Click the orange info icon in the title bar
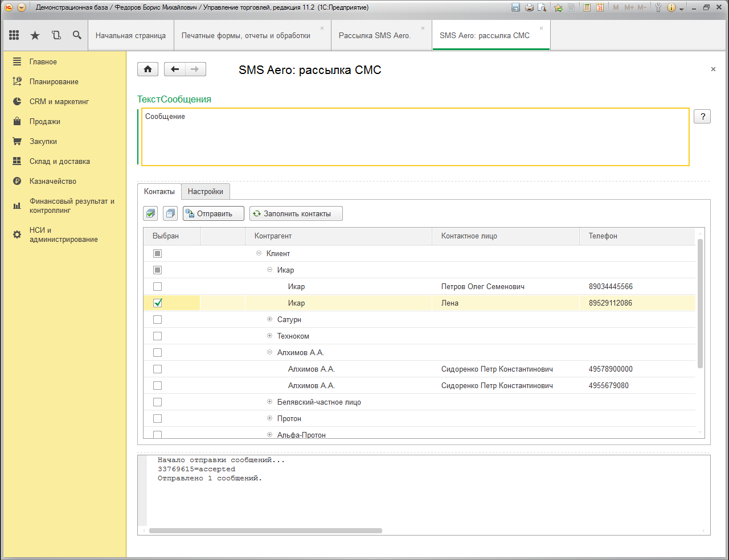 coord(671,7)
